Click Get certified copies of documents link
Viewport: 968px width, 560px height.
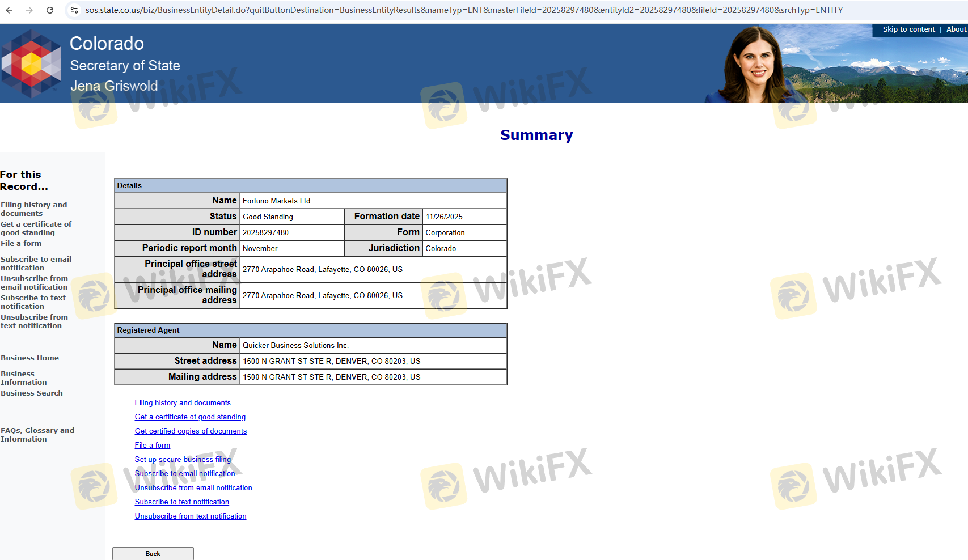(191, 431)
